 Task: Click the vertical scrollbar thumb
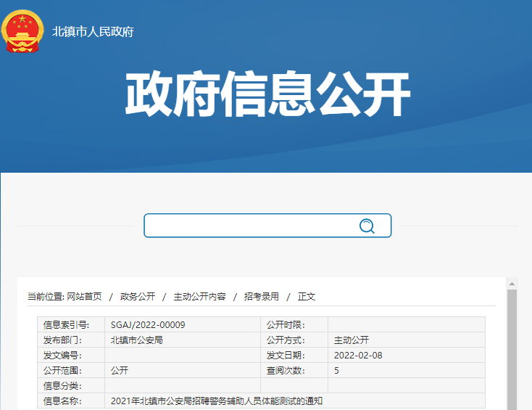click(512, 348)
